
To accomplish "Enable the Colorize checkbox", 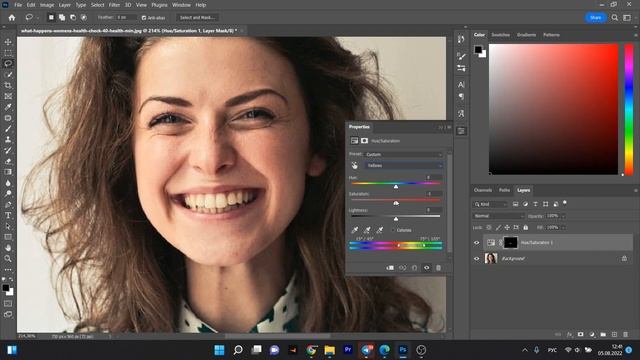I will coord(393,230).
